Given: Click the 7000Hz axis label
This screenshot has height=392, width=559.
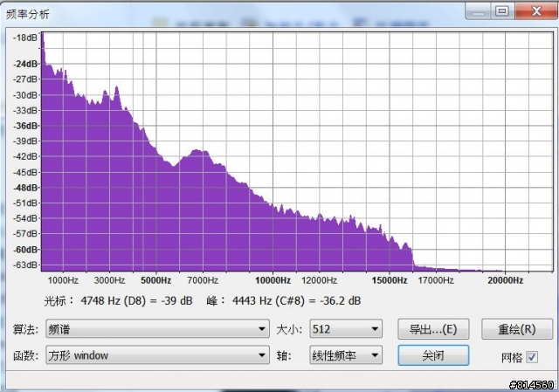Looking at the screenshot, I should tap(203, 280).
